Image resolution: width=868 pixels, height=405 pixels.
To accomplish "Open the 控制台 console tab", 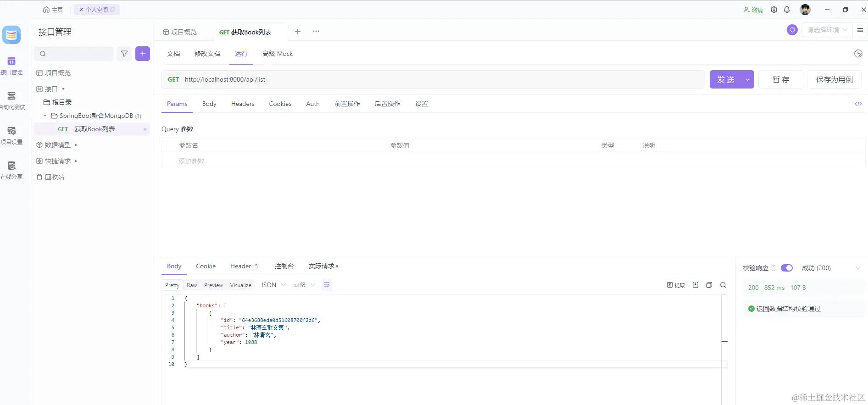I will click(x=284, y=266).
